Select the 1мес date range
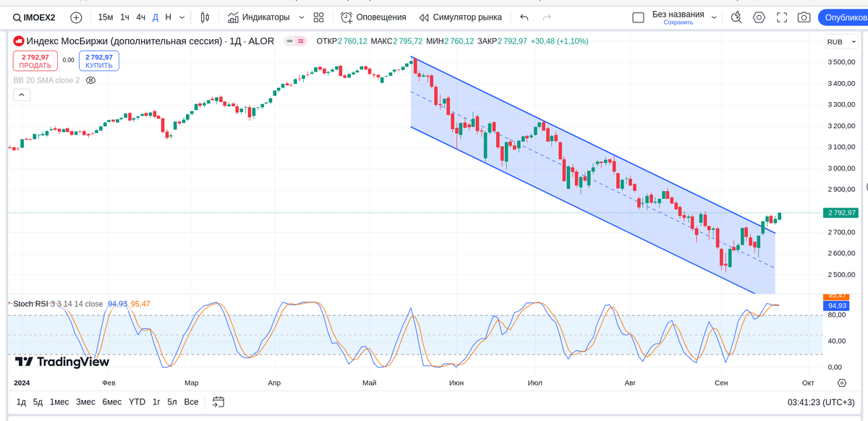 click(x=59, y=401)
